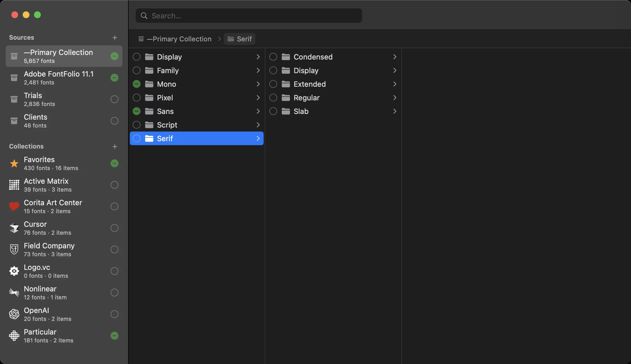Add a new source with plus button

click(115, 38)
